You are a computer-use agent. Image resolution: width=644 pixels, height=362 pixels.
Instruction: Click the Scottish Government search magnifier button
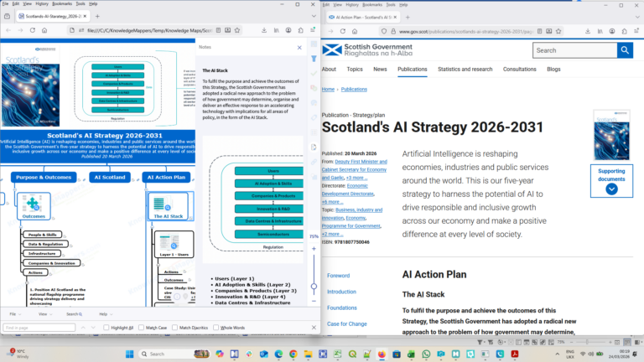(625, 50)
